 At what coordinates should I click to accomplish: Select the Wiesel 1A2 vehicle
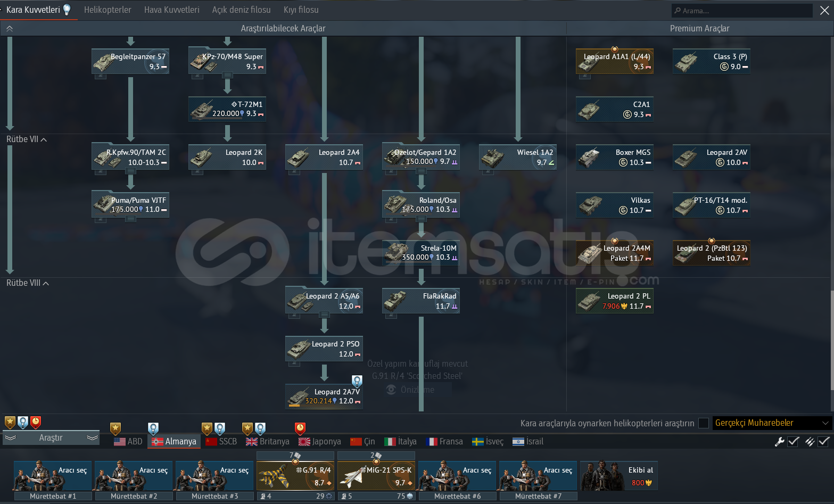coord(518,157)
